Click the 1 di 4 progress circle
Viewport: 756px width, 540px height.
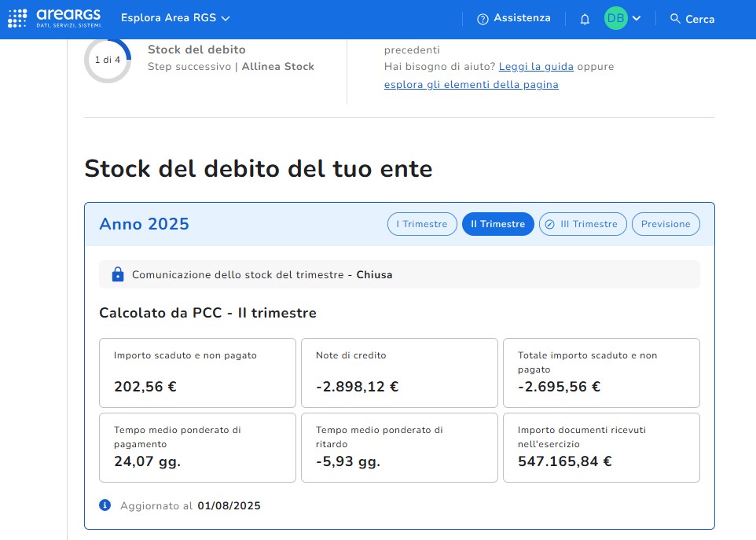(x=108, y=60)
